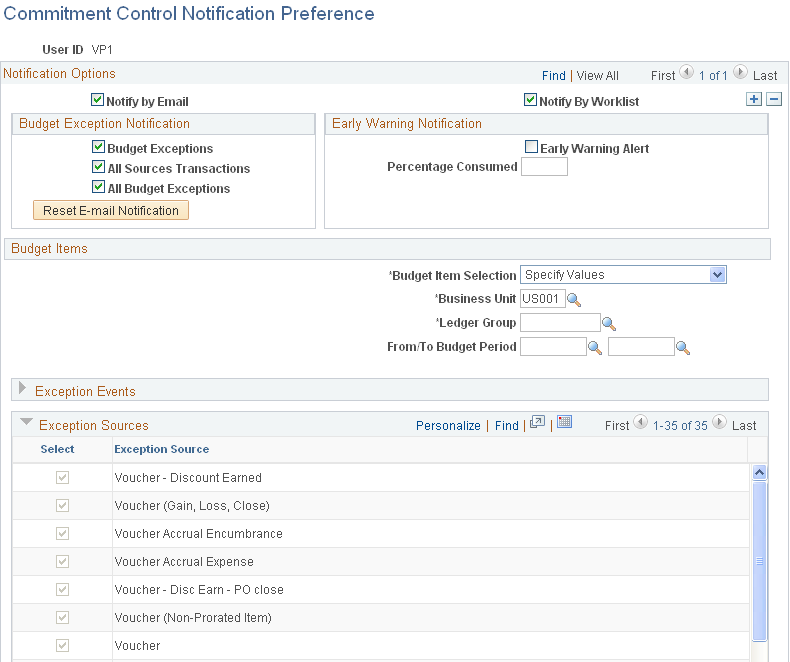This screenshot has height=662, width=790.
Task: Open To Budget Period lookup magnifier
Action: pyautogui.click(x=683, y=348)
